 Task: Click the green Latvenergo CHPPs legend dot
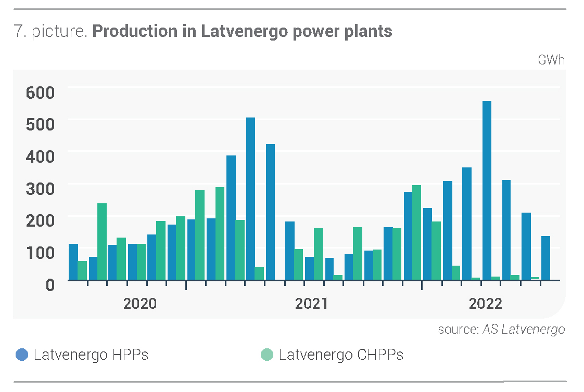click(x=267, y=355)
